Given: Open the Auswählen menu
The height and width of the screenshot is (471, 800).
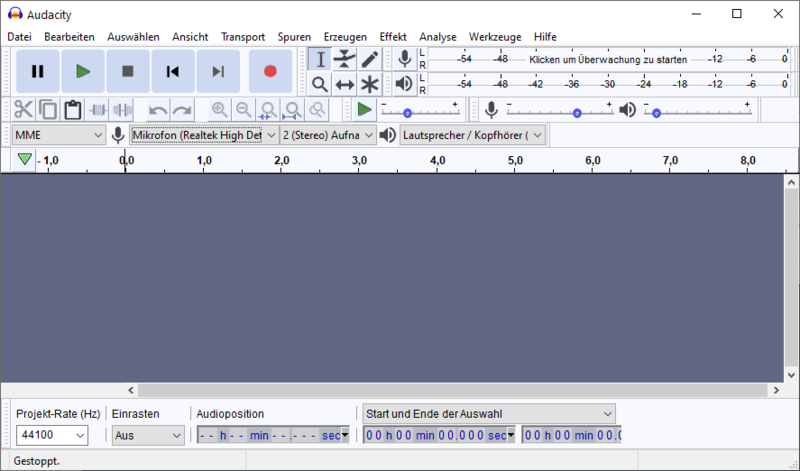Looking at the screenshot, I should click(x=133, y=37).
